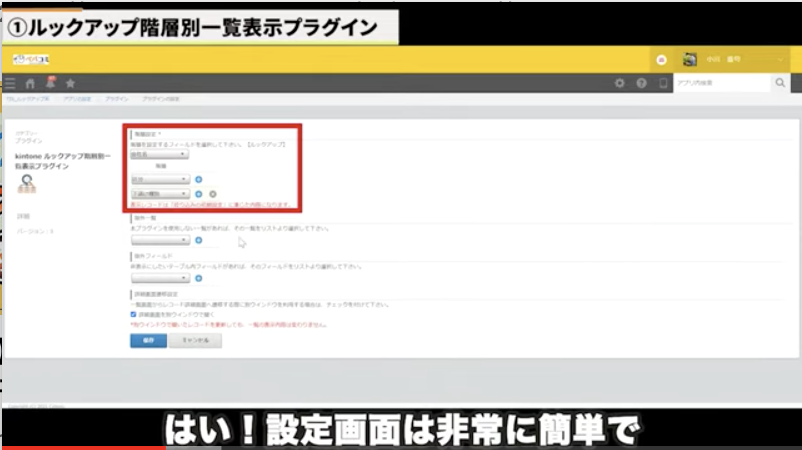Open the settings gear icon
Viewport: 802px width, 450px height.
(620, 83)
